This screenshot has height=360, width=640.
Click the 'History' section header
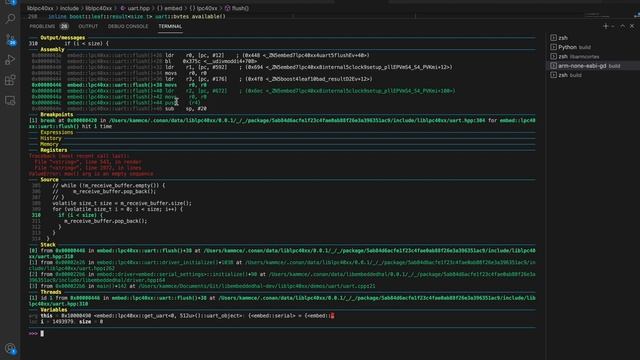click(51, 138)
